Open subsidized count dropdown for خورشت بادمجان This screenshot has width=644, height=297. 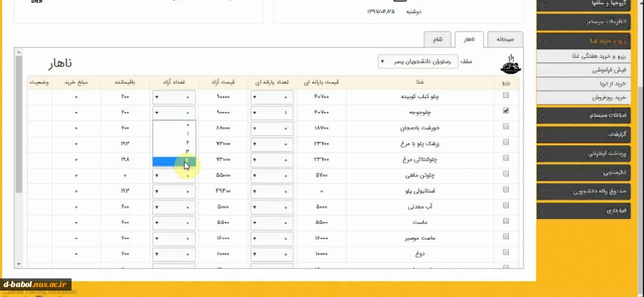pos(271,128)
